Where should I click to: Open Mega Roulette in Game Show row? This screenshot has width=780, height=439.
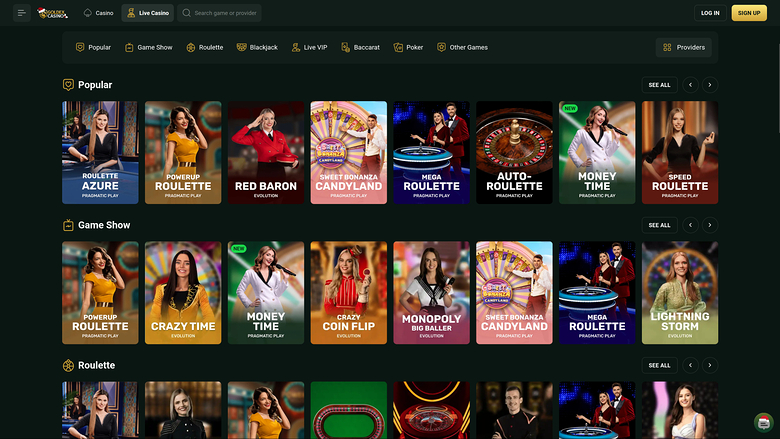(597, 293)
